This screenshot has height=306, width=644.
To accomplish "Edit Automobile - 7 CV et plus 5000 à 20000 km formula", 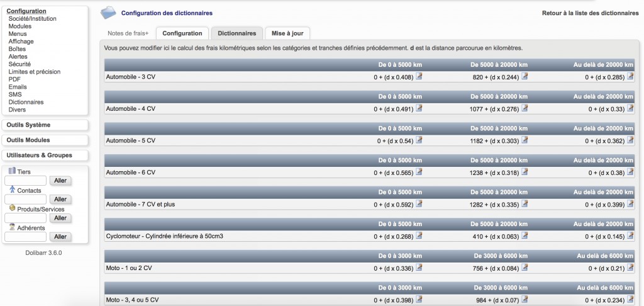I will [525, 203].
